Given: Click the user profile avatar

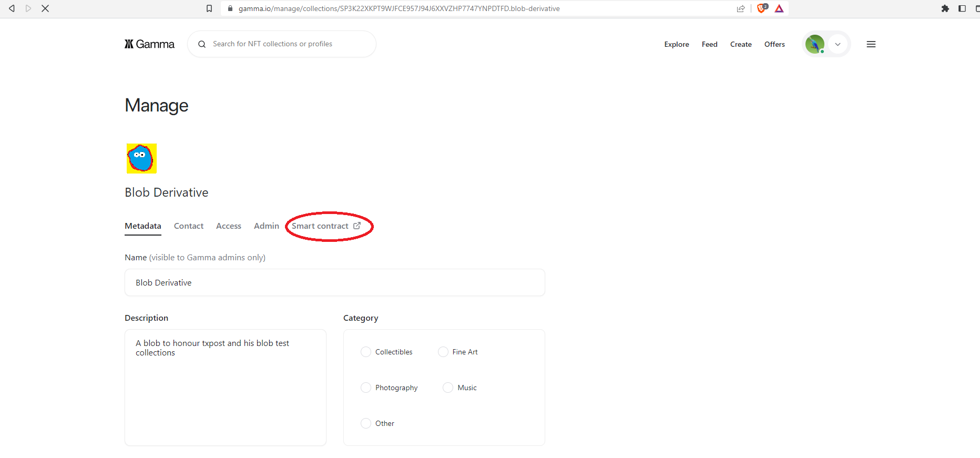Looking at the screenshot, I should [x=815, y=44].
